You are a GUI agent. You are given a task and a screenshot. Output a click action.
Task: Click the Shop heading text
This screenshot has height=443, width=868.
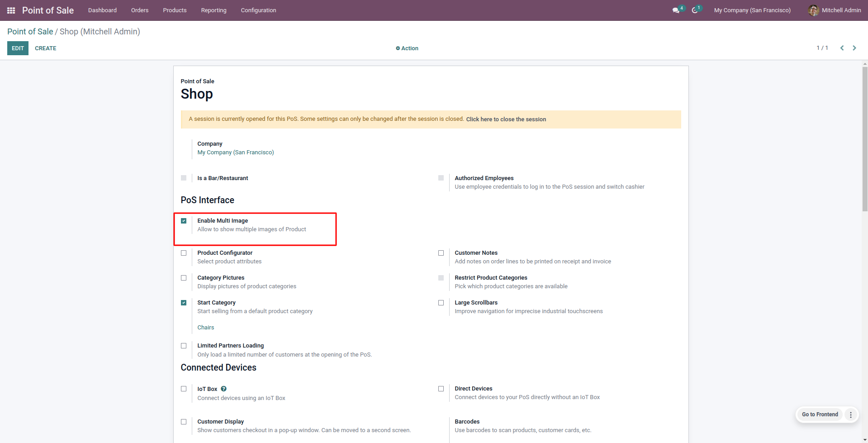click(x=197, y=94)
